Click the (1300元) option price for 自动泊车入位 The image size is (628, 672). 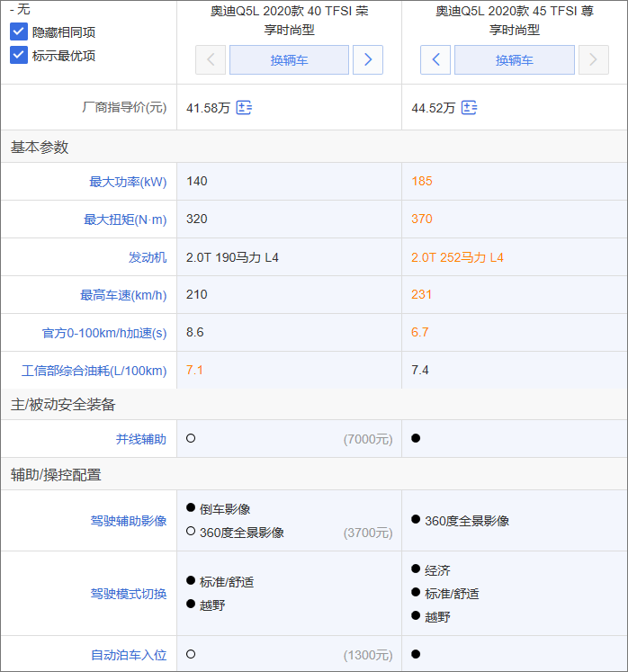[x=368, y=655]
